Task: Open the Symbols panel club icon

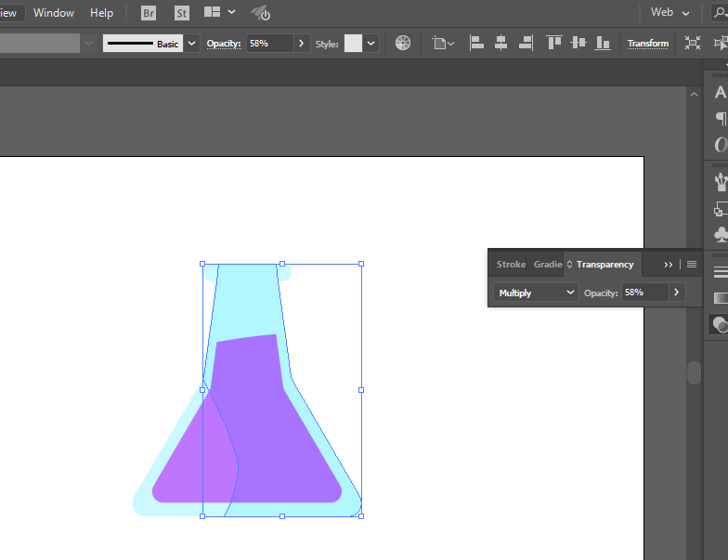Action: [x=721, y=234]
